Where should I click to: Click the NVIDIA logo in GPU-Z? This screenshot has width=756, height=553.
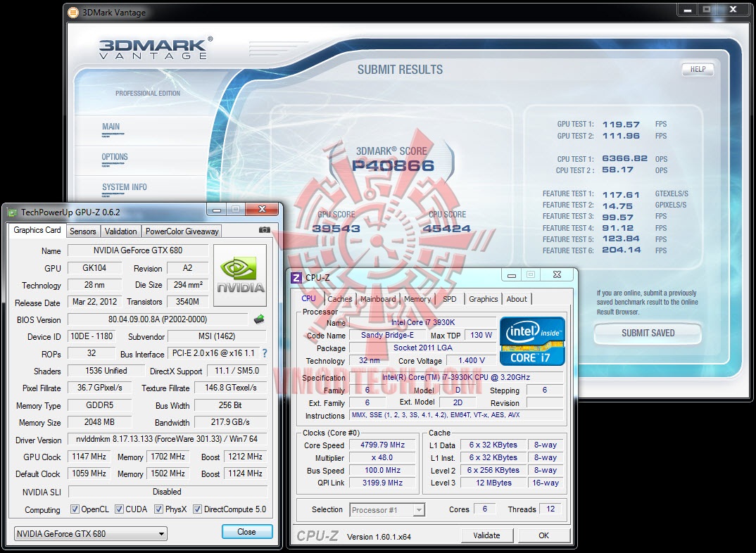tap(240, 276)
